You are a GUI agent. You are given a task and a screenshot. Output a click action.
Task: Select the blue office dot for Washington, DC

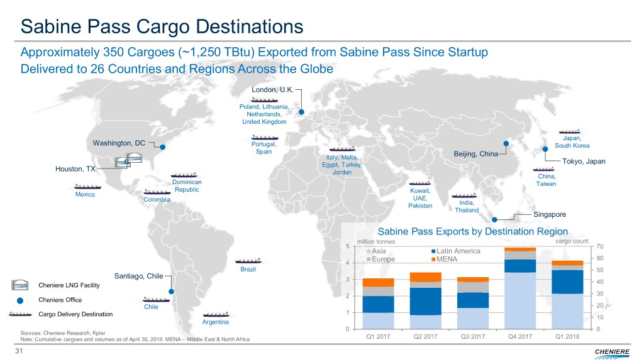(162, 148)
